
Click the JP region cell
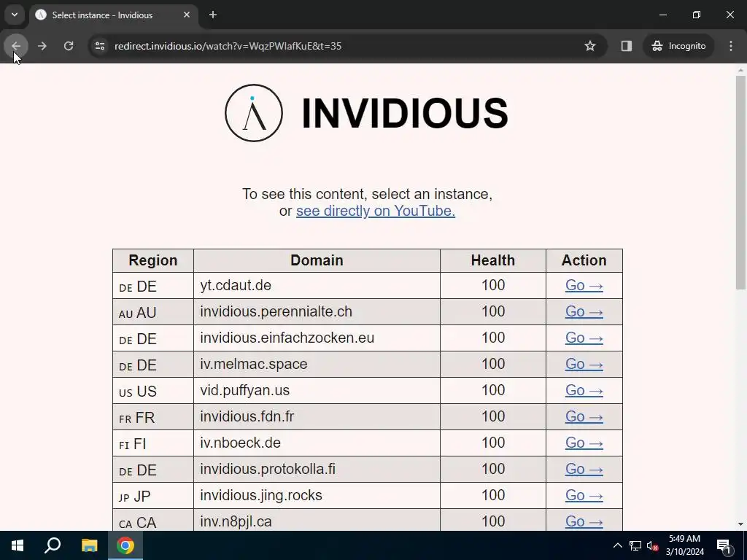(x=153, y=496)
